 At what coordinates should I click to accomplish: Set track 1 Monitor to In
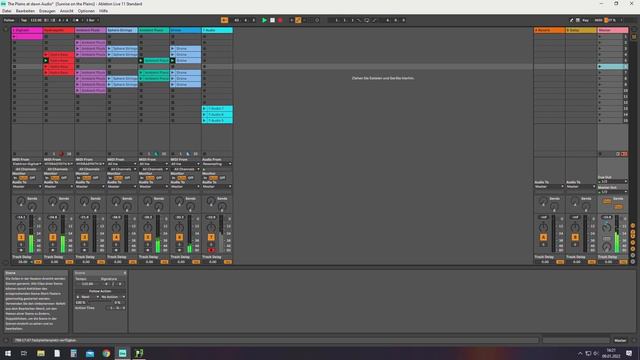click(x=16, y=178)
